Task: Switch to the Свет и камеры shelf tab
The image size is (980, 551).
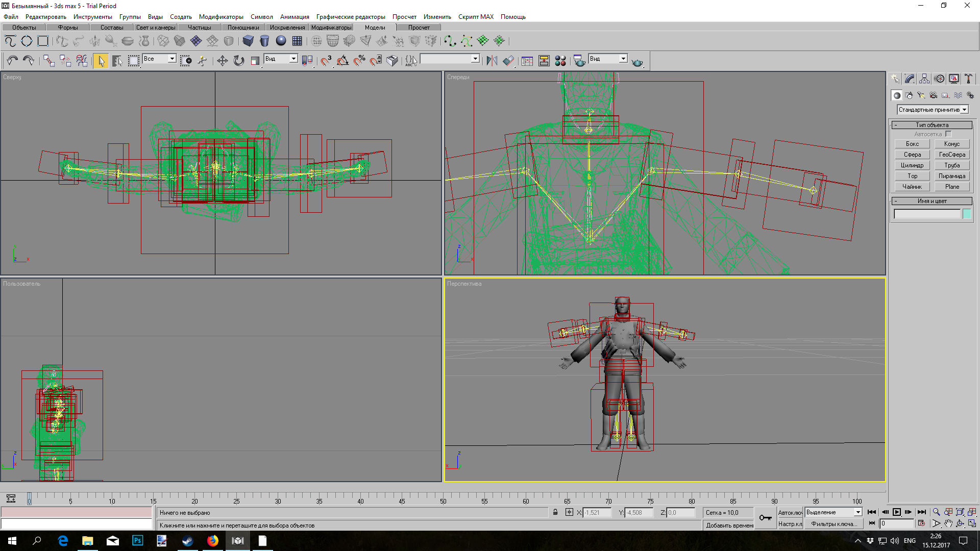Action: point(156,28)
